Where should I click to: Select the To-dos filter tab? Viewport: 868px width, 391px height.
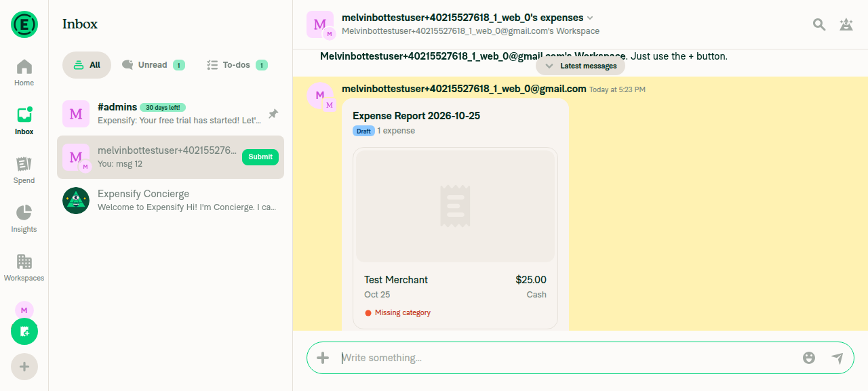tap(237, 65)
